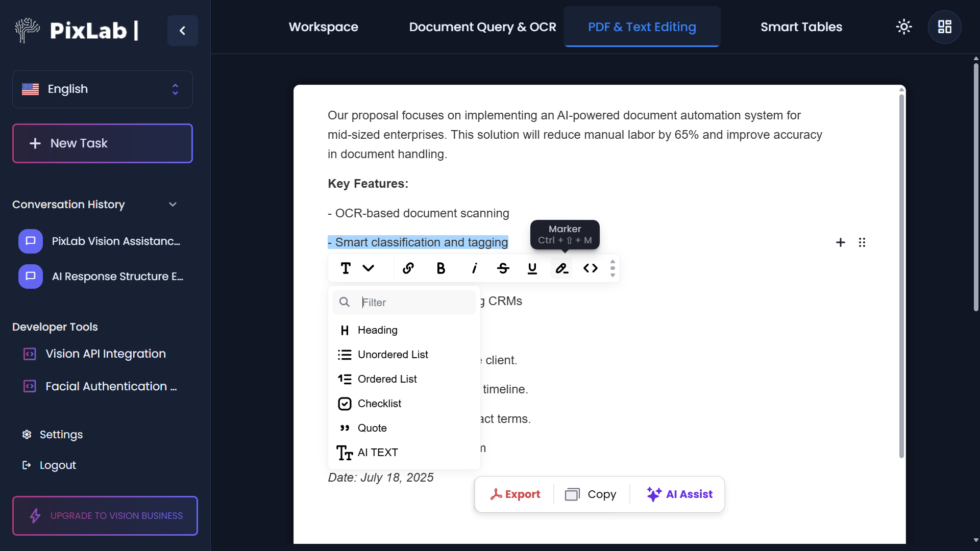
Task: Open the English language dropdown
Action: point(103,89)
